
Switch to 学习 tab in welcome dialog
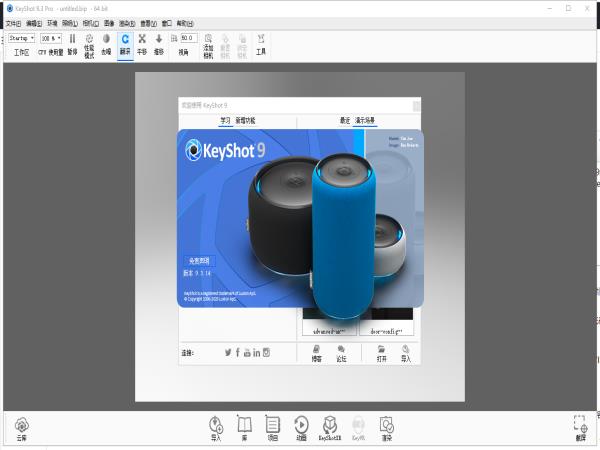tap(225, 121)
